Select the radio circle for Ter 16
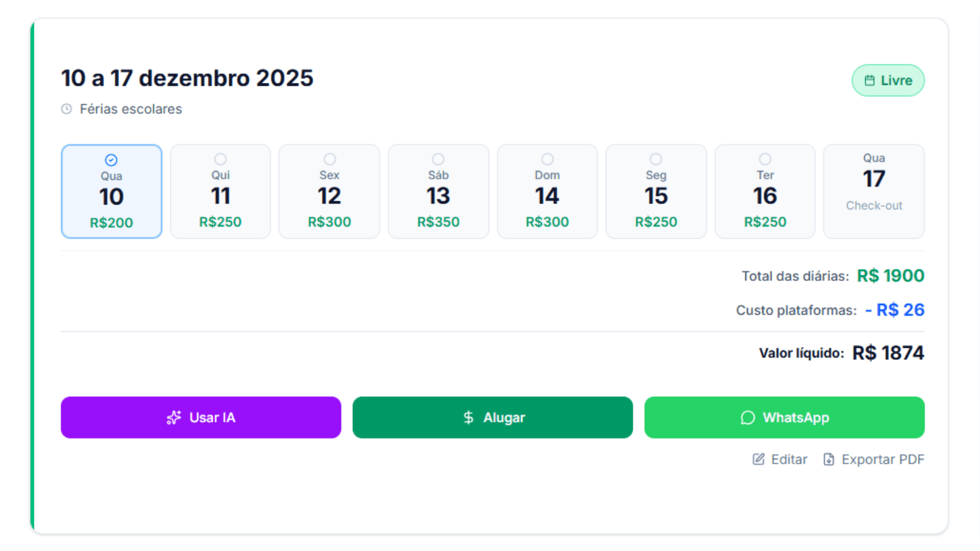 (x=765, y=159)
